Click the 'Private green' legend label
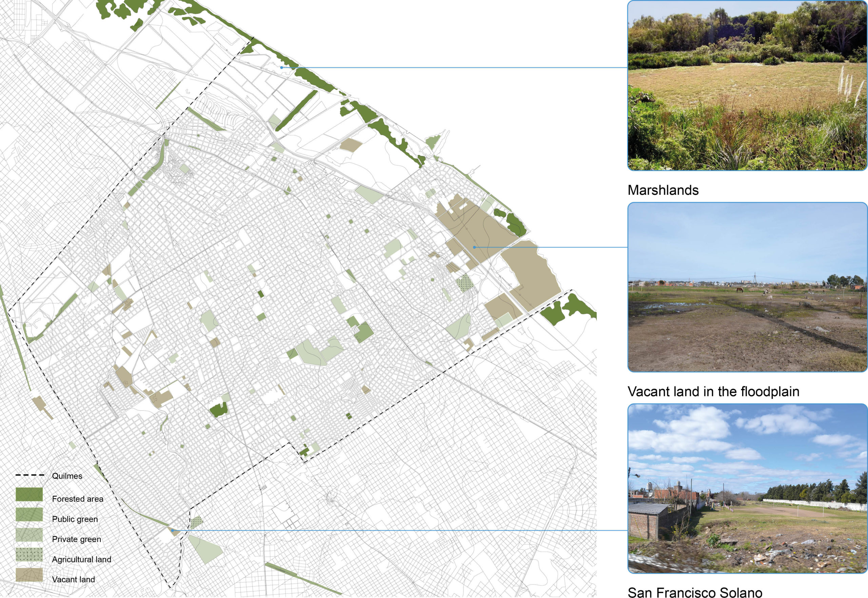Screen dimensions: 868x598 (x=77, y=539)
